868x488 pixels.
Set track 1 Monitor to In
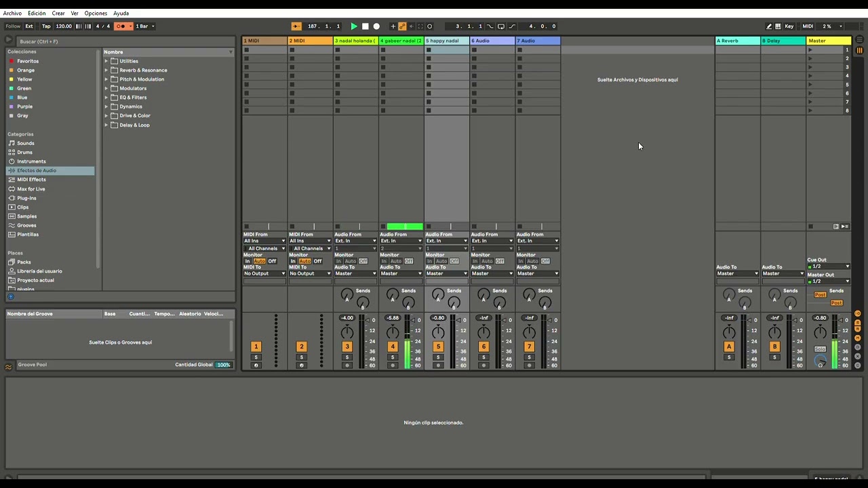pos(248,261)
